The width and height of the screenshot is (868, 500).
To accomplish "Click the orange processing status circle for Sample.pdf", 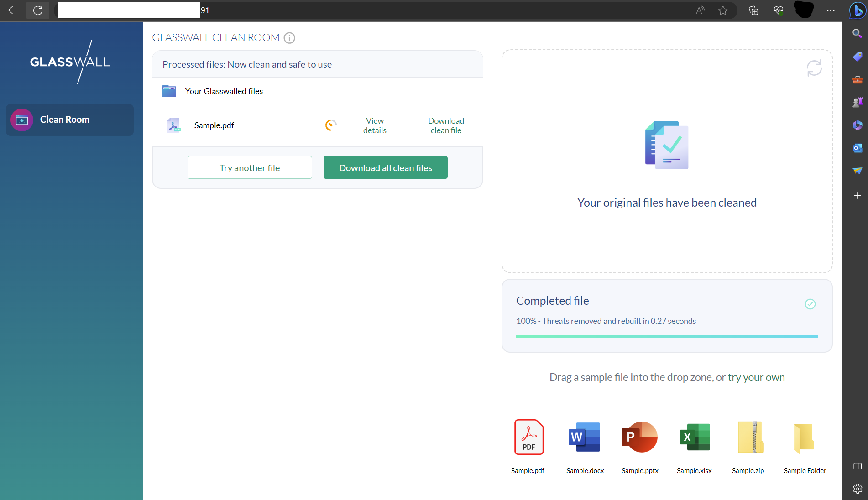I will click(x=330, y=125).
